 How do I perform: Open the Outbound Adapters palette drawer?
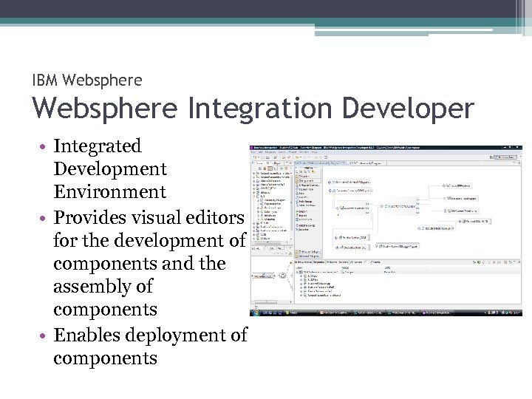point(308,252)
